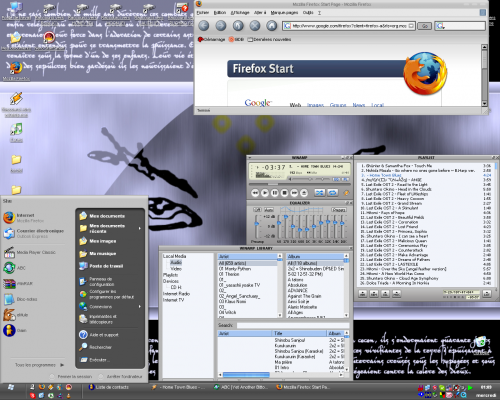Click the Dernières nouvelles bookmark
The width and height of the screenshot is (500, 400).
pyautogui.click(x=269, y=39)
